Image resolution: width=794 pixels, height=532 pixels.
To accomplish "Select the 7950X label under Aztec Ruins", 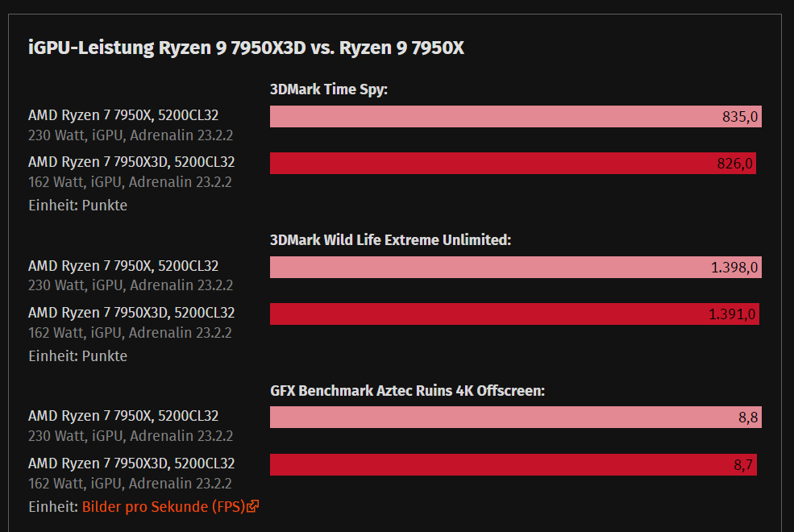I will pyautogui.click(x=123, y=416).
